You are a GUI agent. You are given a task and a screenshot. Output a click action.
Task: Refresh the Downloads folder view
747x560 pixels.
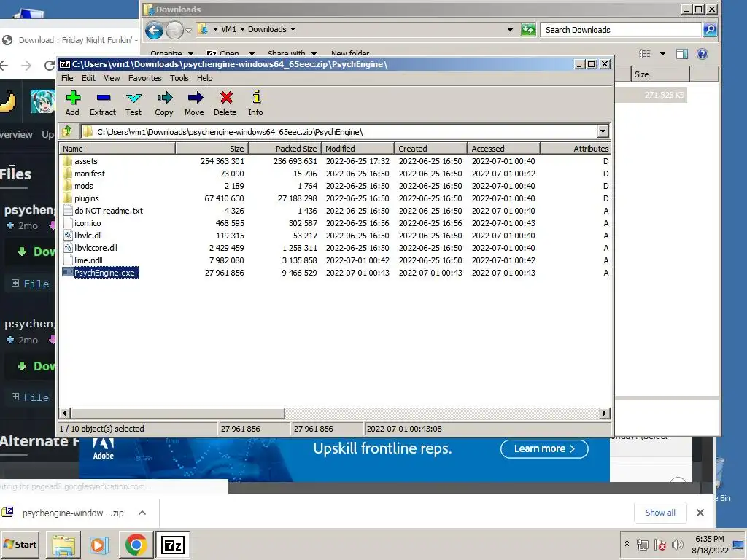click(x=528, y=30)
